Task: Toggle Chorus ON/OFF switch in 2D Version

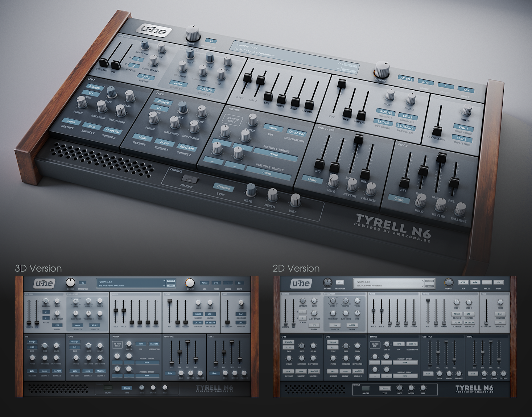Action: [366, 388]
